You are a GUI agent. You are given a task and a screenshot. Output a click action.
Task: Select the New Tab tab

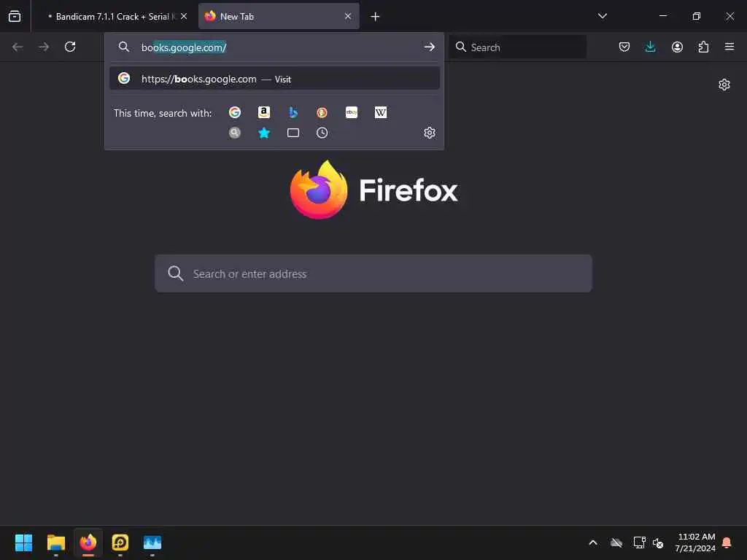click(x=279, y=16)
